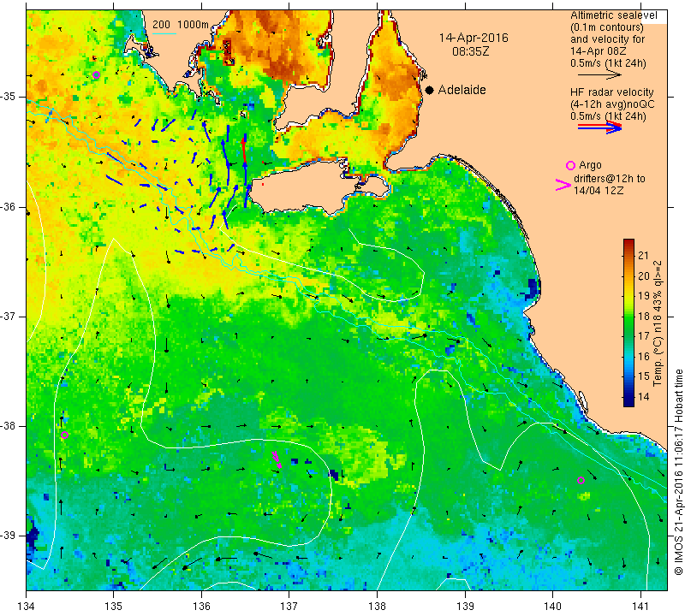Viewport: 685px width, 616px height.
Task: Click the magenta drifter chevron symbol in the legend
Action: [563, 185]
